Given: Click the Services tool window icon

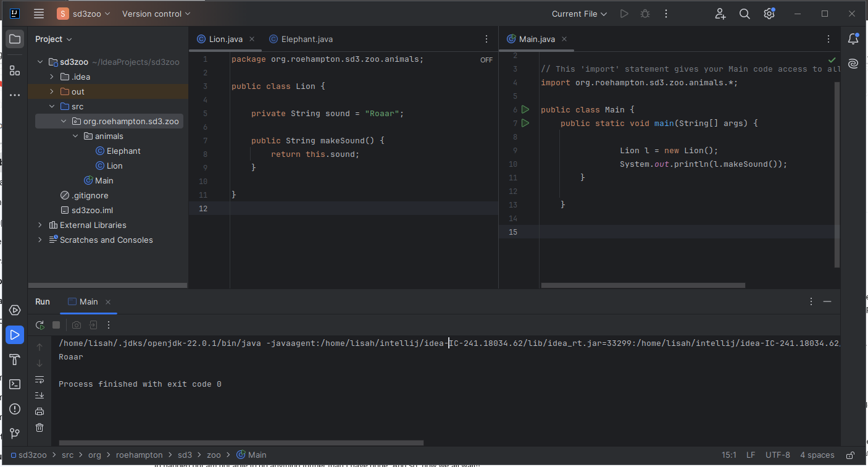Looking at the screenshot, I should [14, 310].
